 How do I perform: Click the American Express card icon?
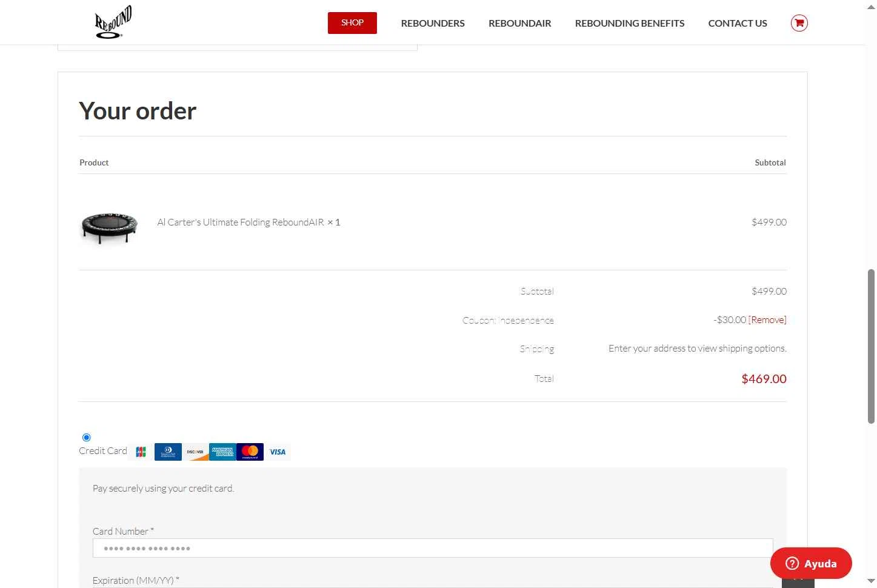[x=222, y=452]
